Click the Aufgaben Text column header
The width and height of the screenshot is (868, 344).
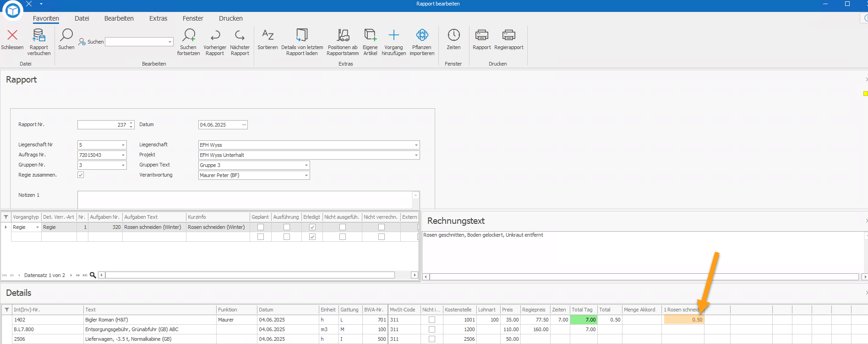click(x=154, y=217)
